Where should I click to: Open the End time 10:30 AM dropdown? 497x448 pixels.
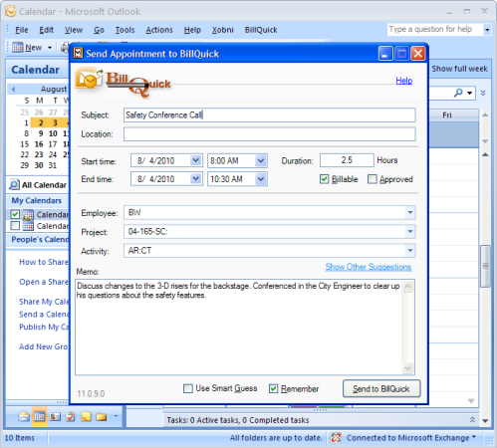(x=261, y=179)
